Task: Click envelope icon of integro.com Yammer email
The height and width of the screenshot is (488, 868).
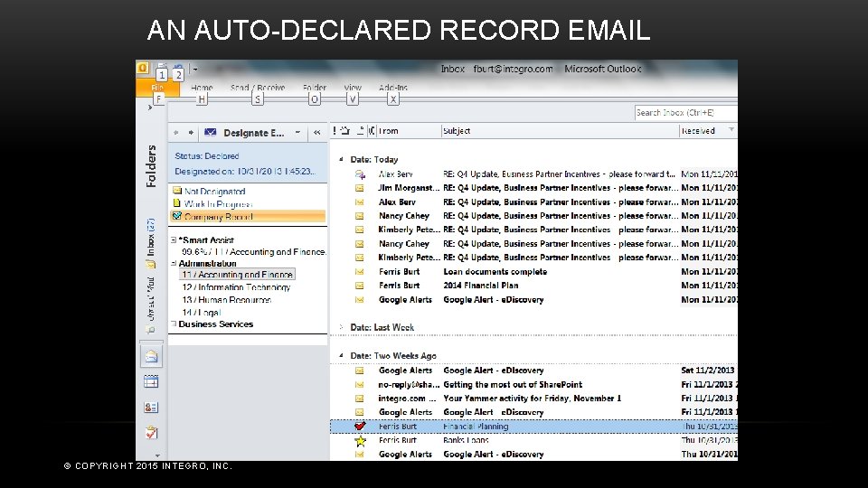Action: coord(360,399)
